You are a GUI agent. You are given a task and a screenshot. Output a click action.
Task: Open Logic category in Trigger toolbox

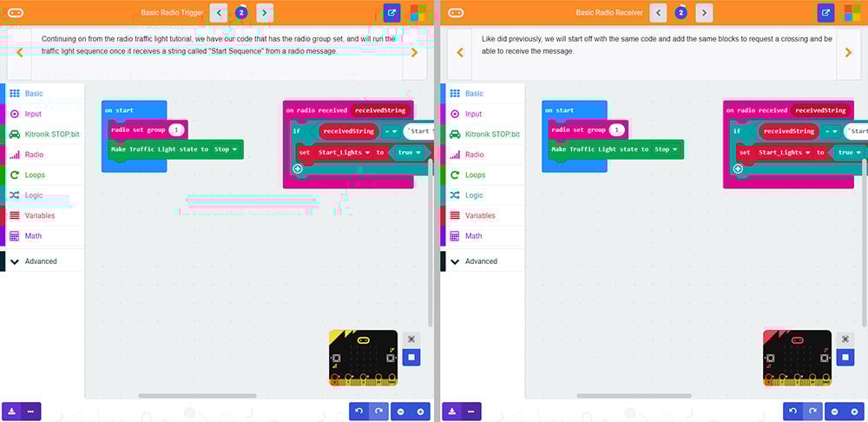click(43, 195)
